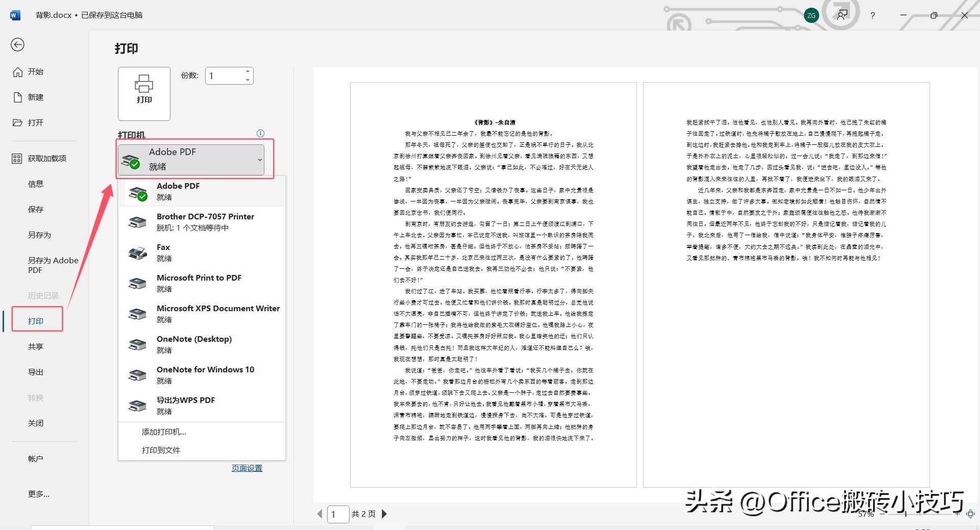980x530 pixels.
Task: Click the feedback person icon in title bar
Action: [x=842, y=15]
